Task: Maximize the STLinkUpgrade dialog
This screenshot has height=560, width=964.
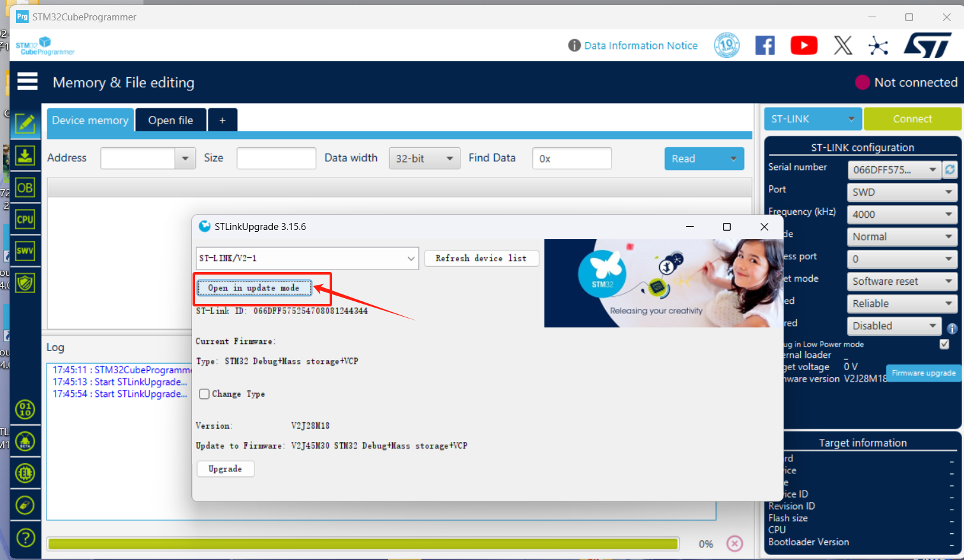Action: click(726, 227)
